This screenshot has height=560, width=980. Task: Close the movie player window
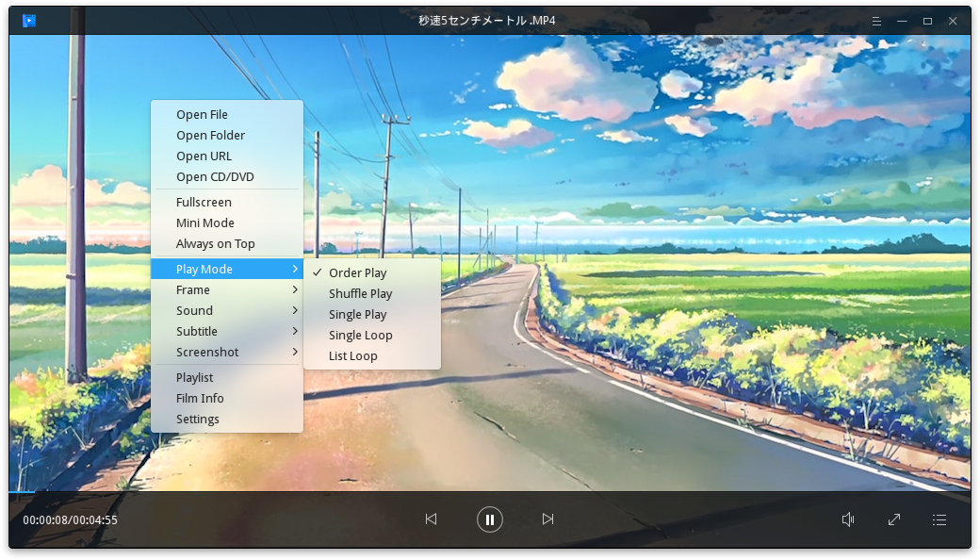point(953,22)
